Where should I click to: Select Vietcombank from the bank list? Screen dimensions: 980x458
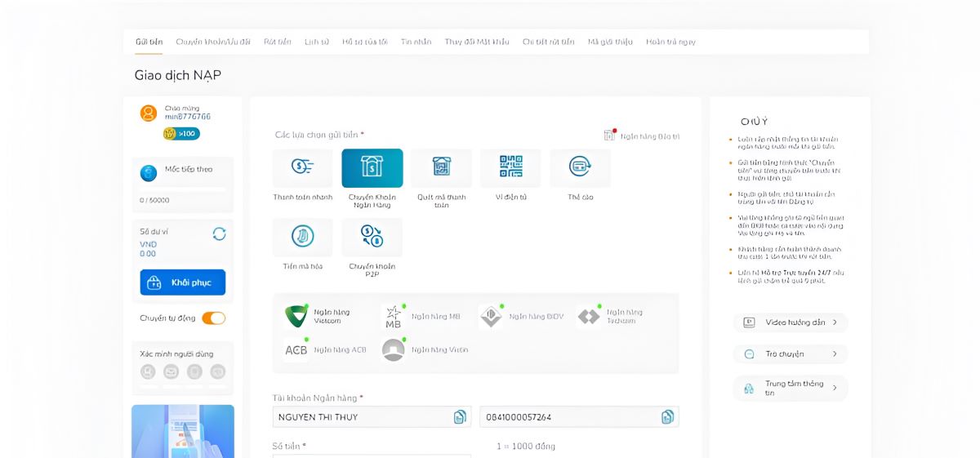(318, 316)
